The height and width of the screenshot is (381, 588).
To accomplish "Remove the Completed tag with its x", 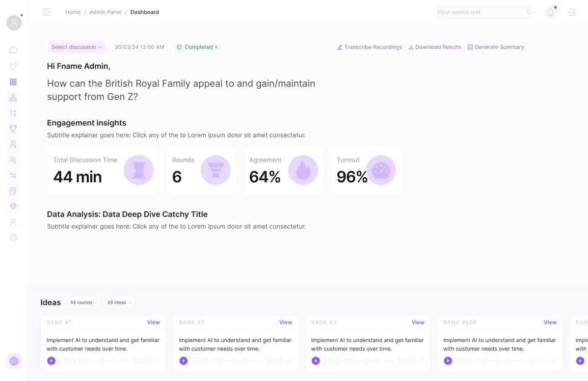I will coord(216,47).
